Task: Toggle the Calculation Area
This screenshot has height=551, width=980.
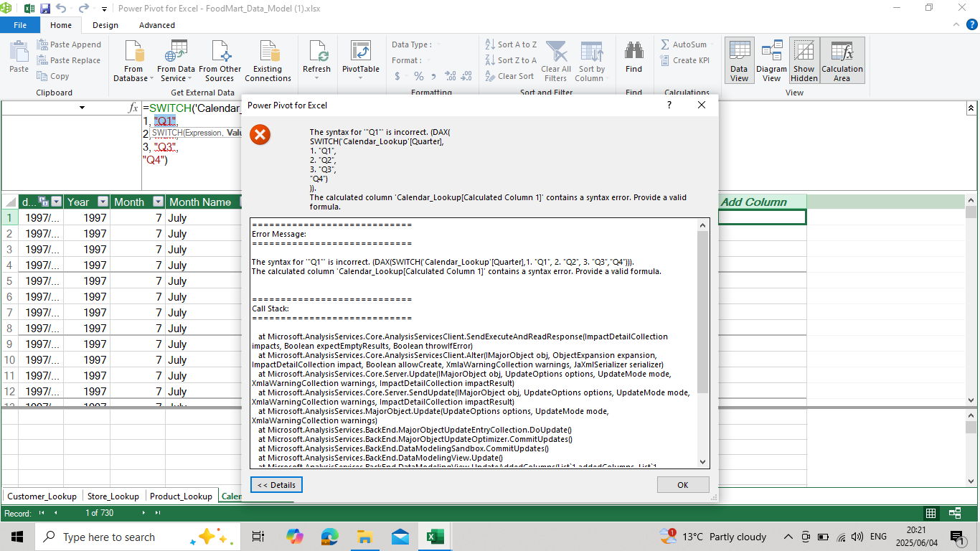Action: point(842,60)
